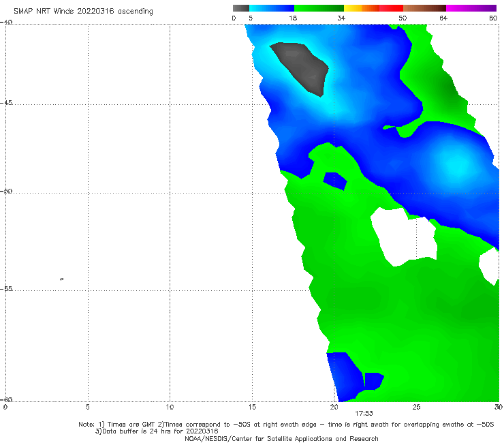
Task: Click the color bar label '50'
Action: [403, 18]
